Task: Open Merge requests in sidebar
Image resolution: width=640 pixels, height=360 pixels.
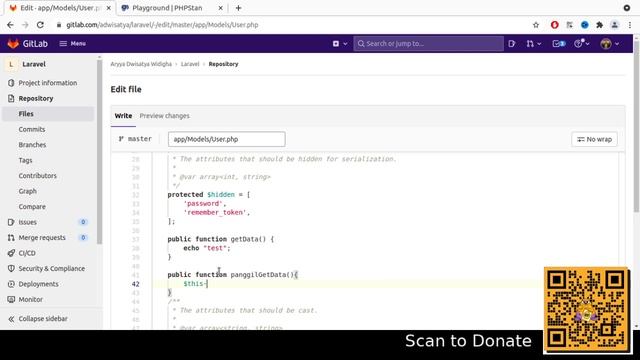Action: pyautogui.click(x=42, y=238)
